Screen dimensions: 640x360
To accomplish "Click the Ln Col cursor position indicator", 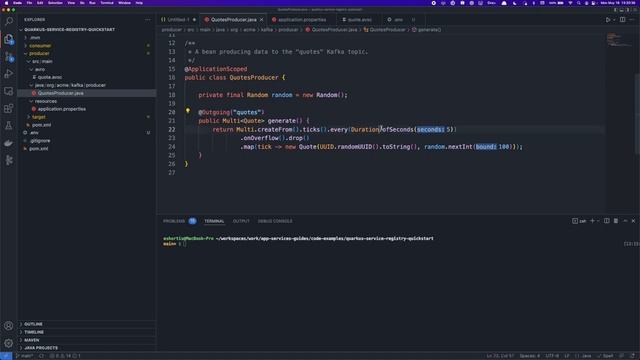I will 500,356.
